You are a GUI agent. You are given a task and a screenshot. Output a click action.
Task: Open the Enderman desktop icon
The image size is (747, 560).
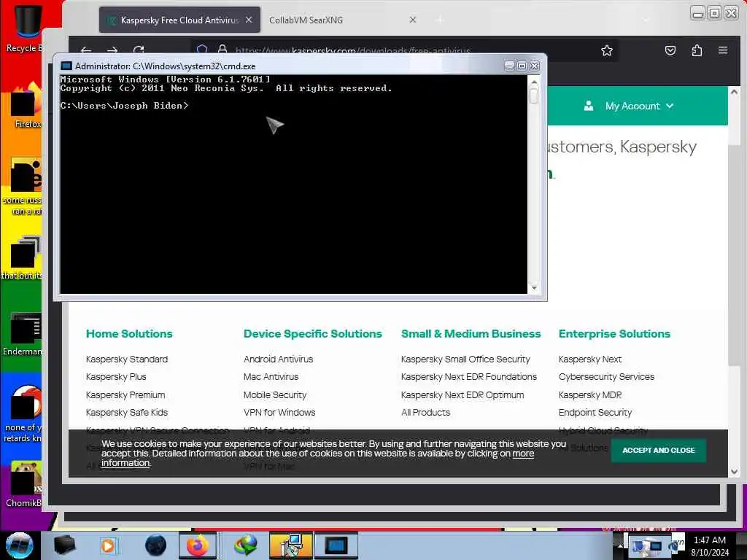pos(24,334)
